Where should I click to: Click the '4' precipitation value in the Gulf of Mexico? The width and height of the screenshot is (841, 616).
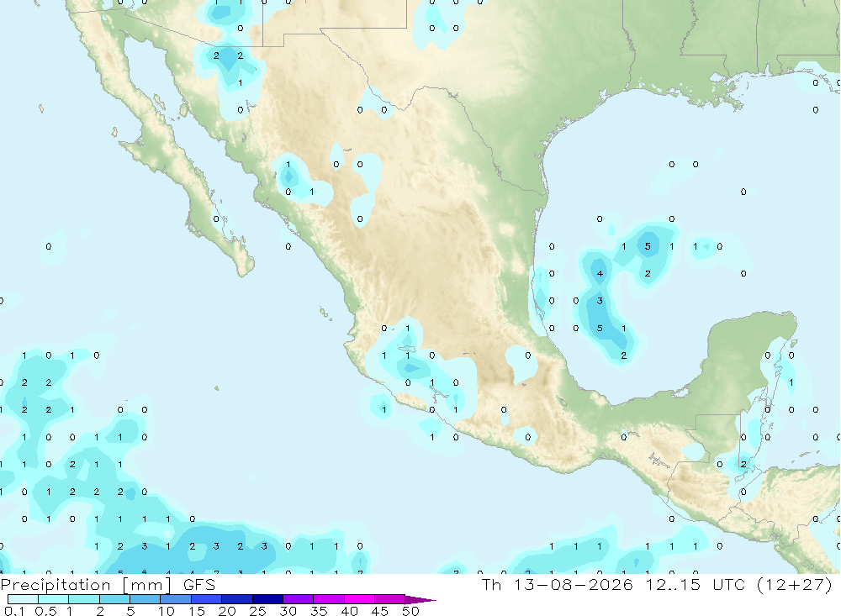pos(600,273)
